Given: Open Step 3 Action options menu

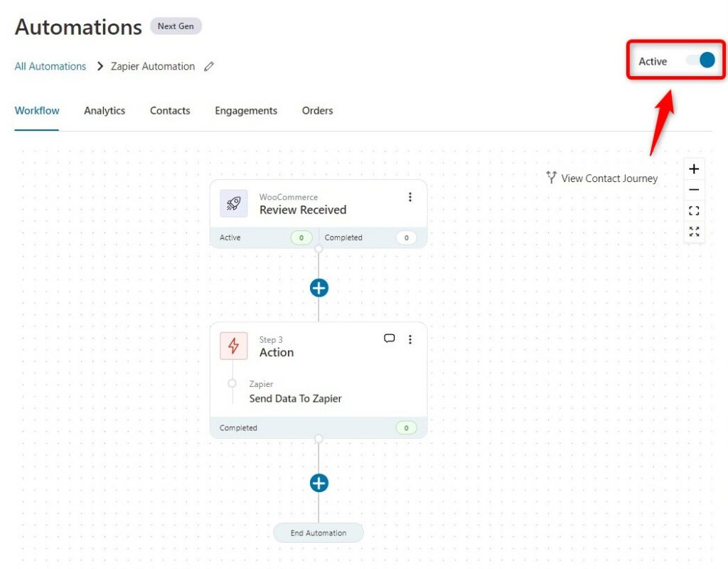Looking at the screenshot, I should point(410,339).
